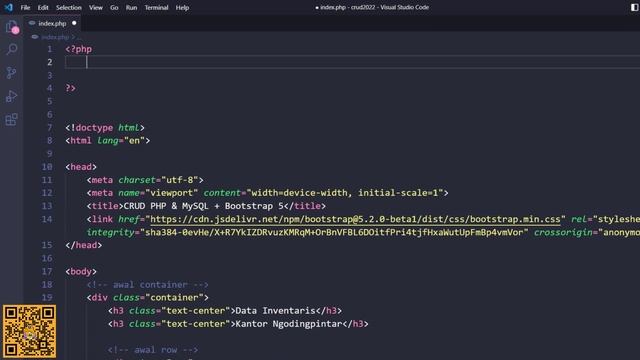Viewport: 640px width, 360px height.
Task: Click the 'awal row' comment
Action: click(x=153, y=350)
